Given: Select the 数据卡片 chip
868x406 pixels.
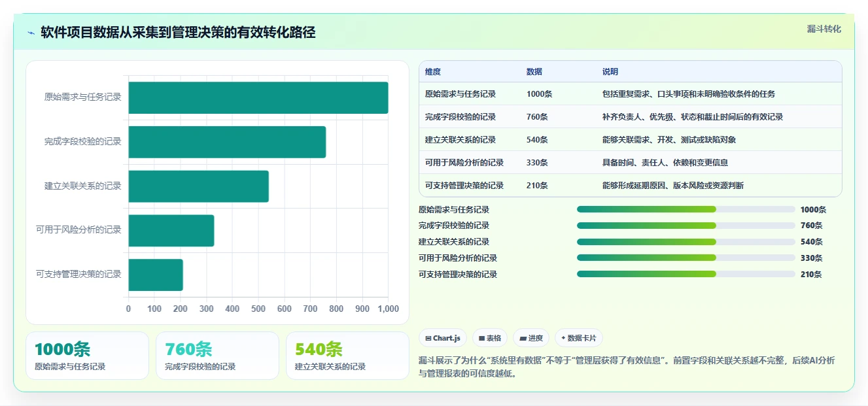Looking at the screenshot, I should click(x=579, y=338).
